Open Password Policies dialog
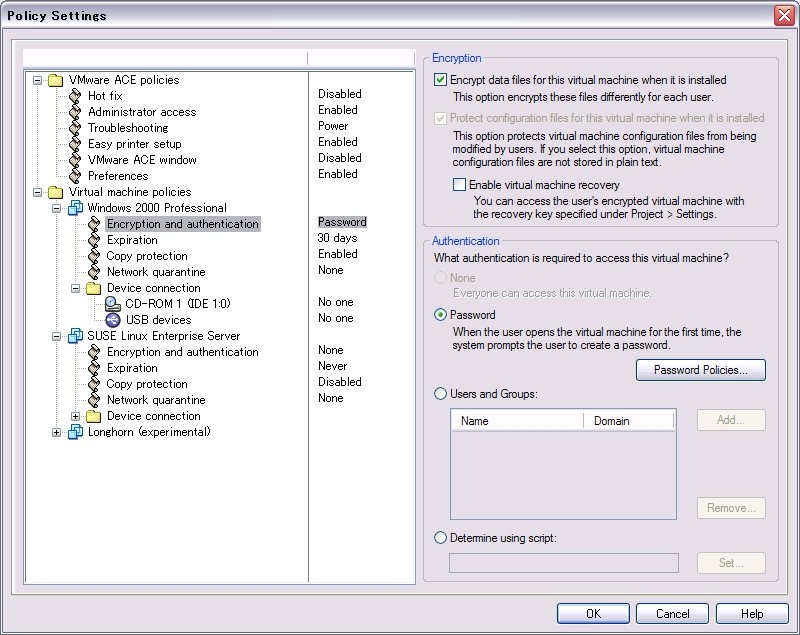The image size is (800, 635). click(x=701, y=370)
